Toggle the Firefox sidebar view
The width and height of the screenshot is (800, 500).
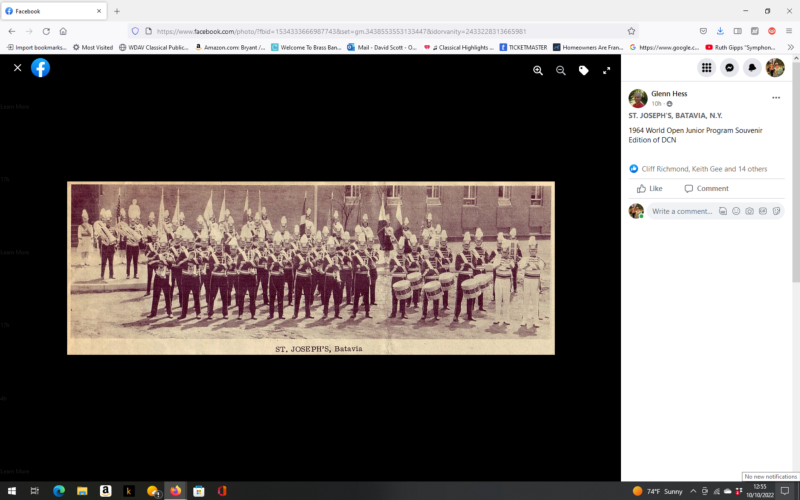pos(737,31)
